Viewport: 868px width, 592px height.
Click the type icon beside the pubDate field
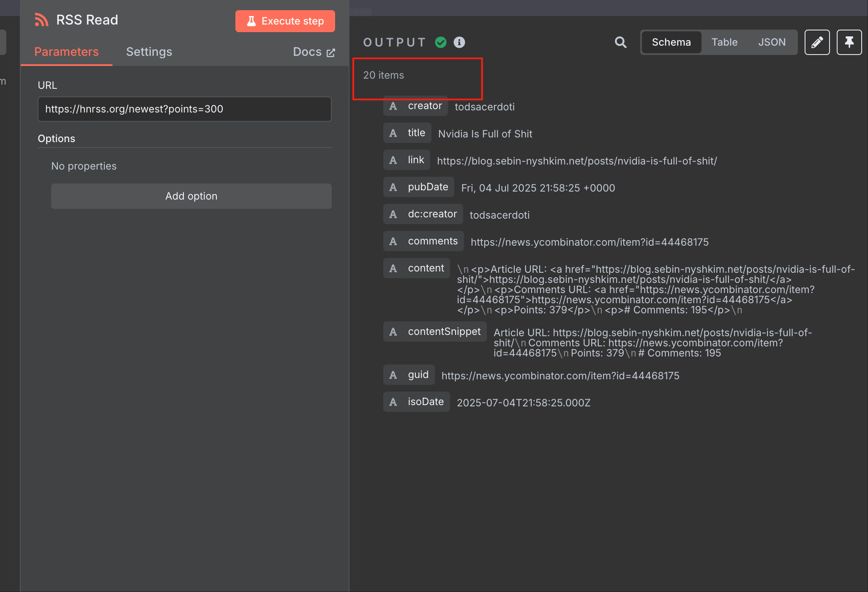[x=393, y=187]
